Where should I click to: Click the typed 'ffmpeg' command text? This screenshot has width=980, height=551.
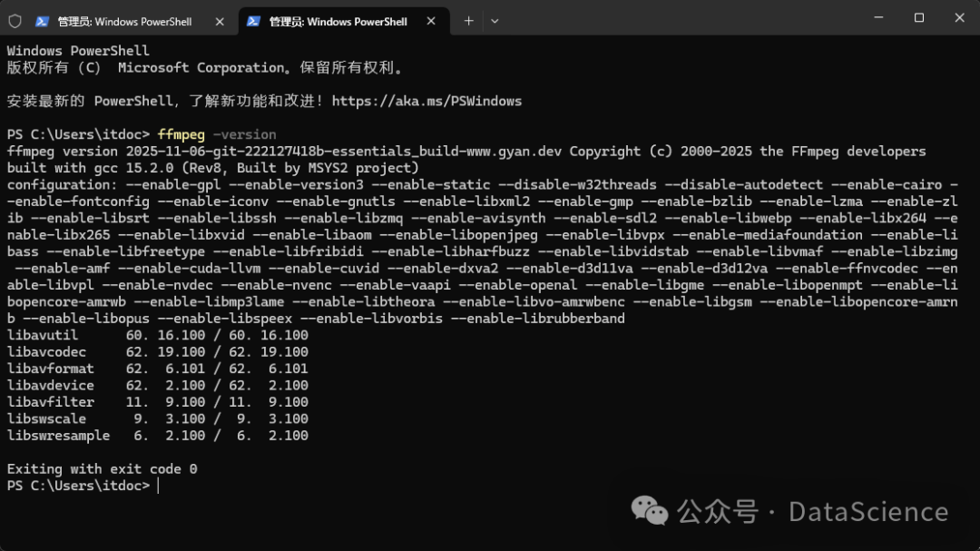[181, 134]
